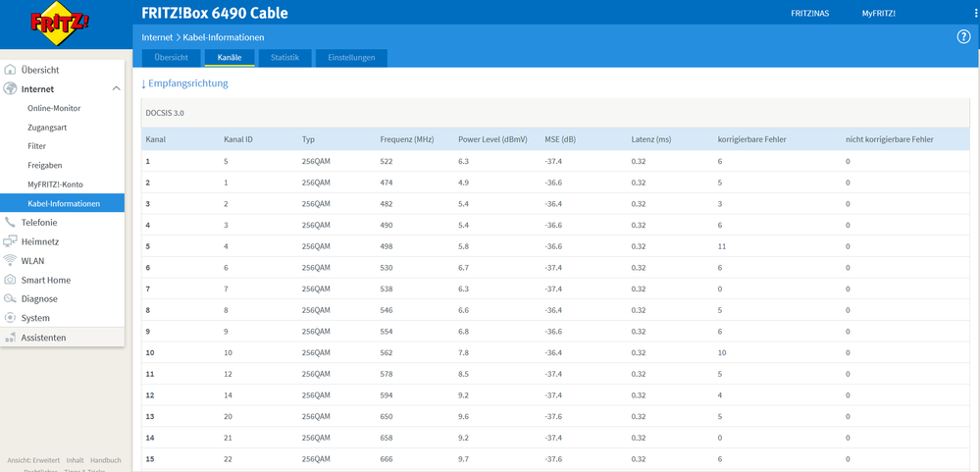
Task: Click the Diagnose icon in sidebar
Action: 10,299
